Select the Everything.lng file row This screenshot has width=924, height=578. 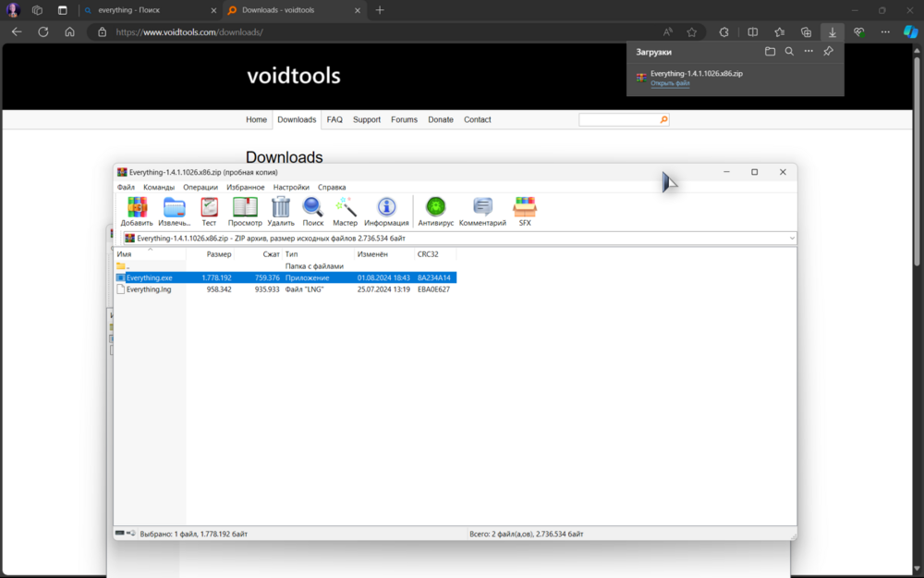286,289
